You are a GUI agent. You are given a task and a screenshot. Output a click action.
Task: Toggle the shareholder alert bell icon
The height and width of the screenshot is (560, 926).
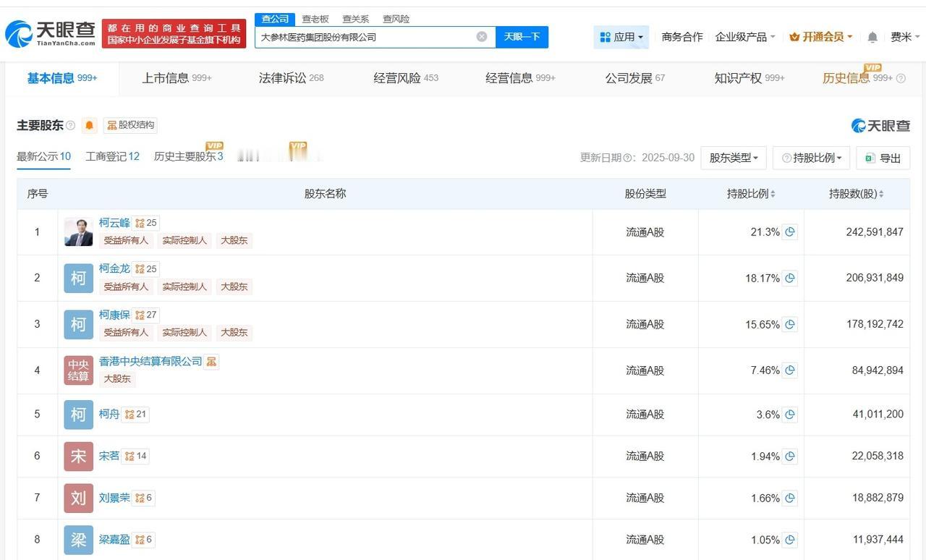(90, 125)
